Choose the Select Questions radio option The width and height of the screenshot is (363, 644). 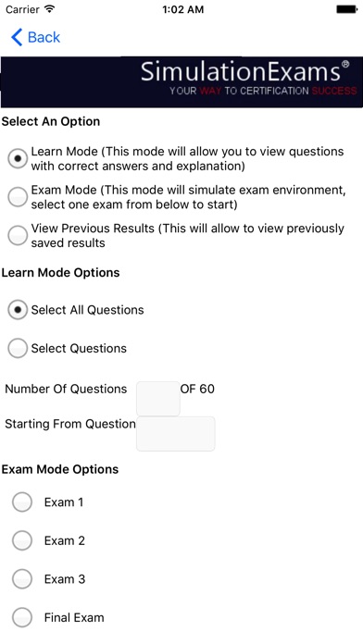tap(18, 348)
